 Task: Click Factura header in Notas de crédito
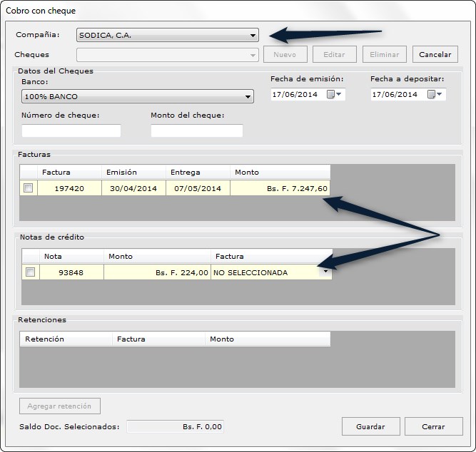click(272, 256)
